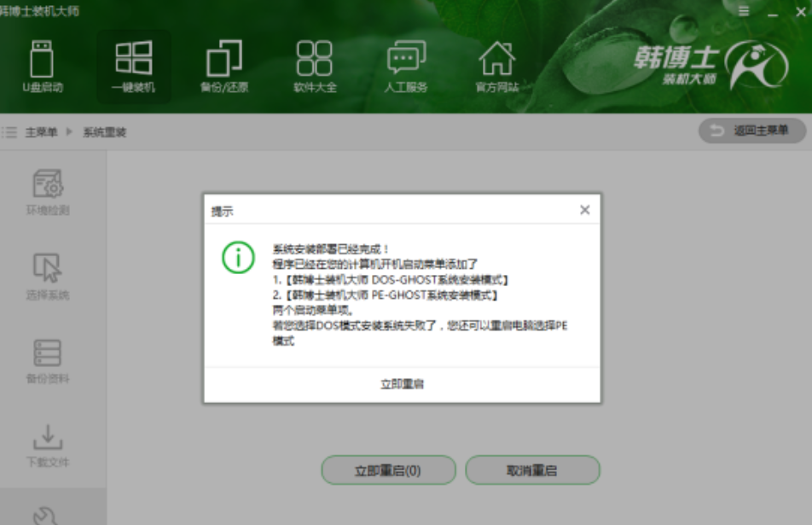Image resolution: width=812 pixels, height=525 pixels.
Task: Click the 取消重启 button
Action: coord(532,470)
